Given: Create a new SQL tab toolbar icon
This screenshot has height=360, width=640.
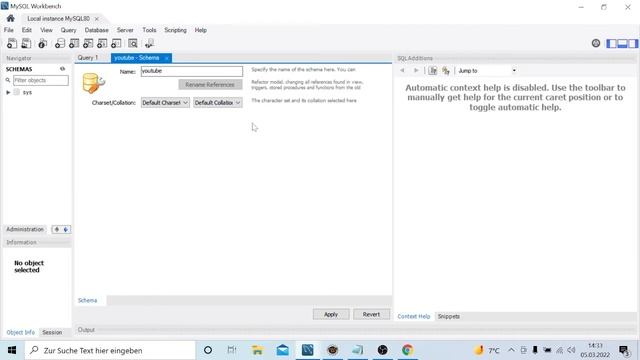Looking at the screenshot, I should [12, 43].
